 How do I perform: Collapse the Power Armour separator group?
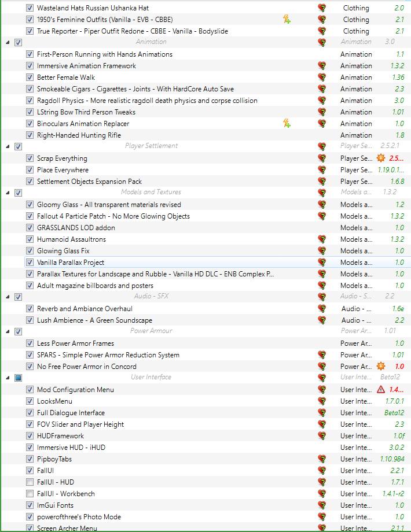point(8,331)
